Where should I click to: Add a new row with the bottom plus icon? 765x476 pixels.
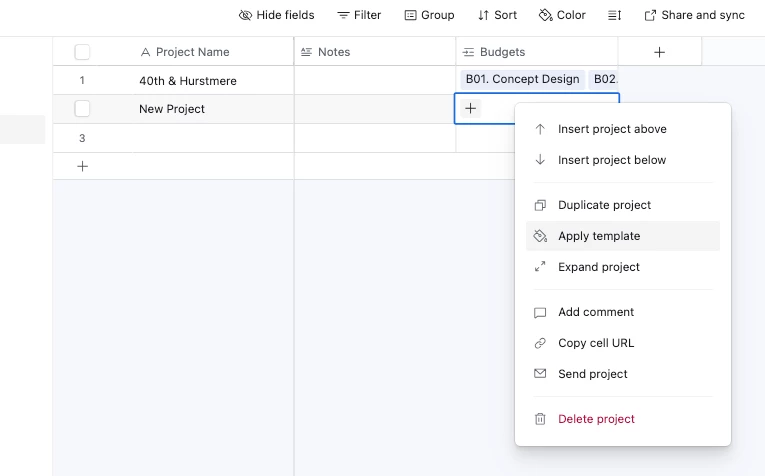pyautogui.click(x=82, y=166)
